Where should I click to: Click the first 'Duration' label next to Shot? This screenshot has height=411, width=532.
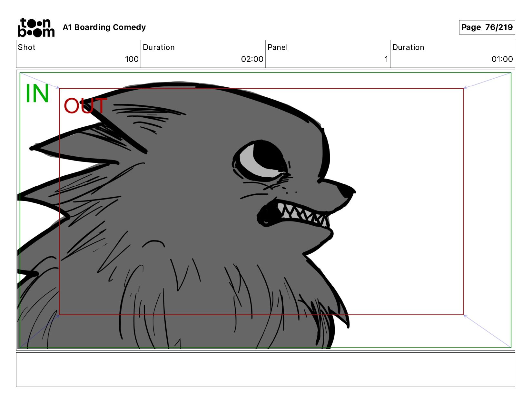[x=159, y=47]
